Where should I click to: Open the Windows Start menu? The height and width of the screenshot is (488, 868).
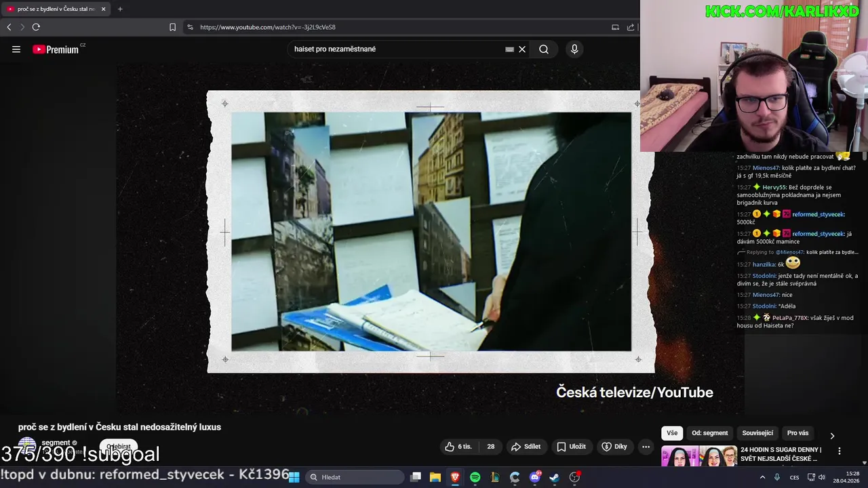(294, 477)
